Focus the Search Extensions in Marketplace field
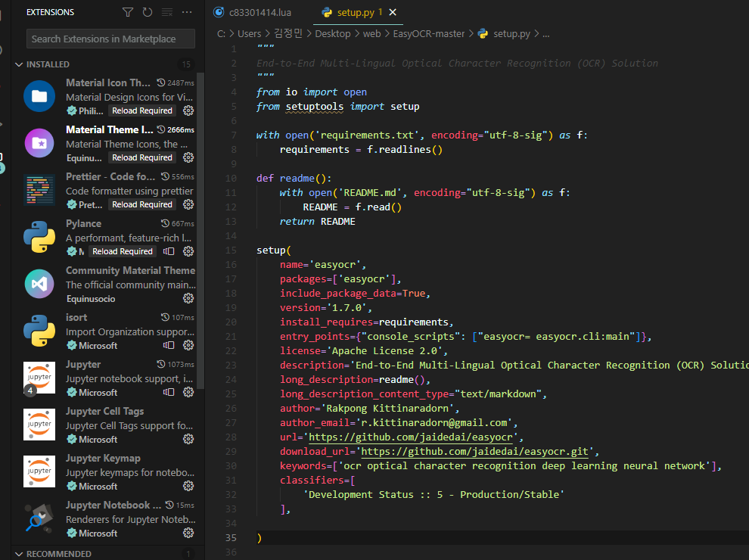Screen dimensions: 749x560 (x=110, y=39)
